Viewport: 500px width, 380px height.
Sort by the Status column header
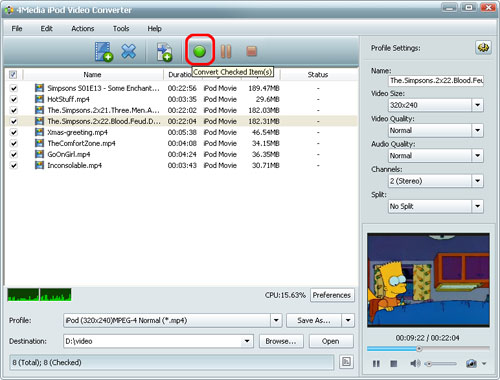pos(318,75)
